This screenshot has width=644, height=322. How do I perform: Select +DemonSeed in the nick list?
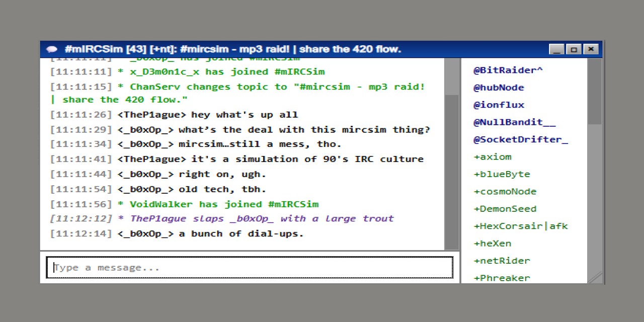[505, 208]
